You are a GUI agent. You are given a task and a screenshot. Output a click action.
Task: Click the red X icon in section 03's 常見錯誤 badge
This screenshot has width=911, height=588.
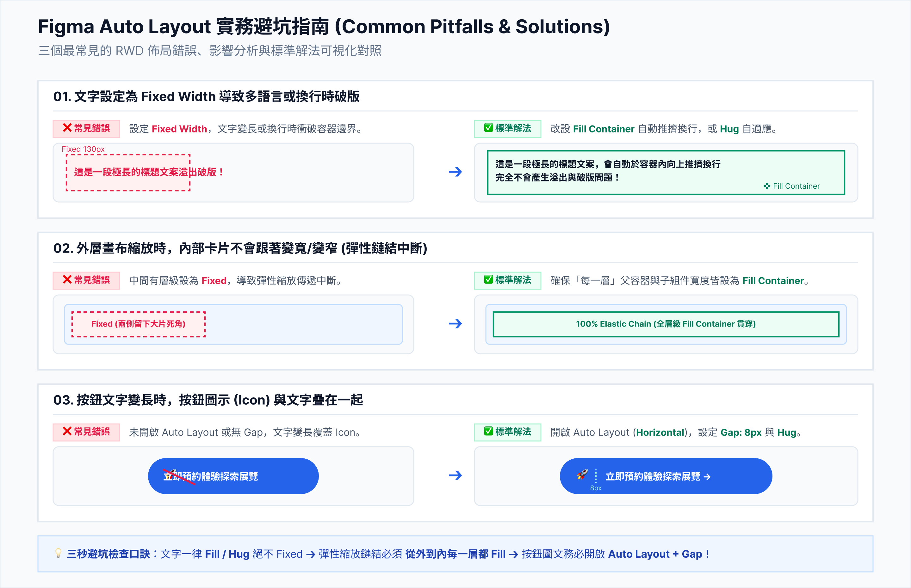point(67,431)
